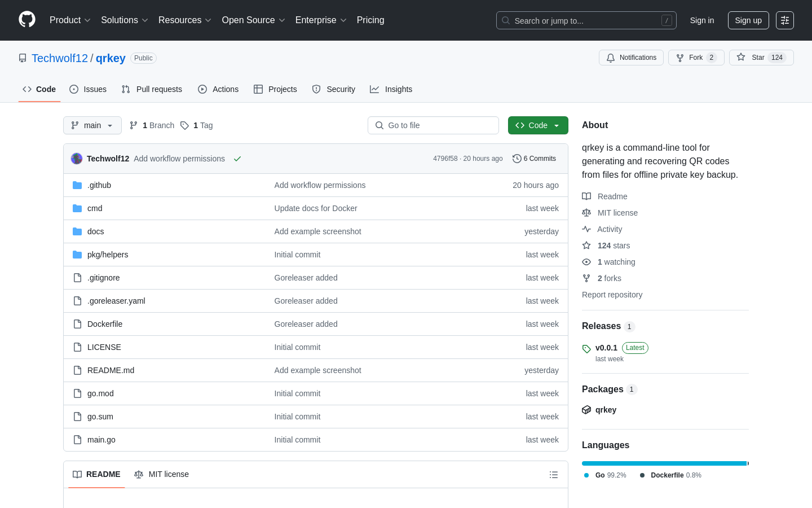Image resolution: width=812 pixels, height=508 pixels.
Task: Open the cmd folder icon
Action: [x=77, y=208]
